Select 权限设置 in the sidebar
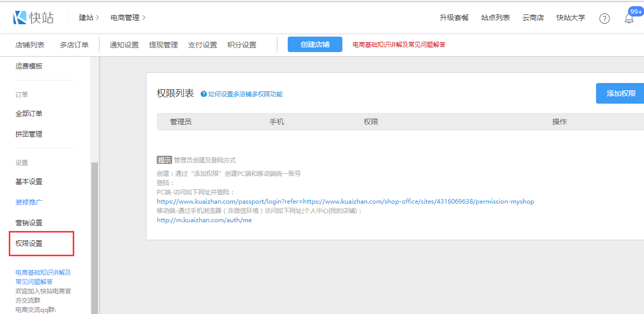This screenshot has height=314, width=644. coord(29,243)
